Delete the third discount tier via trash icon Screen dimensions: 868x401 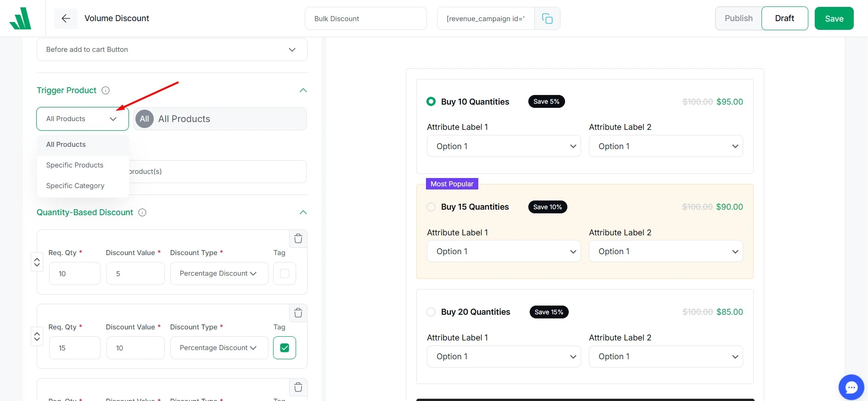[x=298, y=387]
